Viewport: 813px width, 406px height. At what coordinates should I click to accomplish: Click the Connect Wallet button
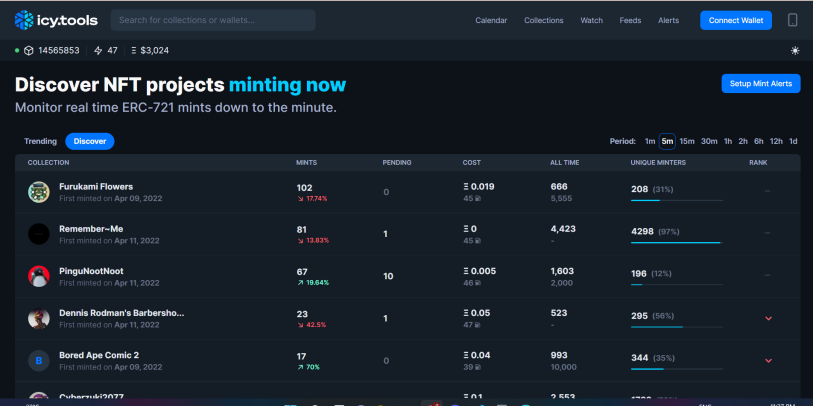(736, 20)
